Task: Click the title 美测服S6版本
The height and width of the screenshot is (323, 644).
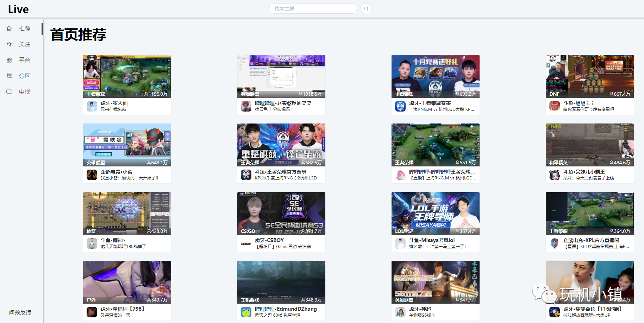Action: [422, 315]
